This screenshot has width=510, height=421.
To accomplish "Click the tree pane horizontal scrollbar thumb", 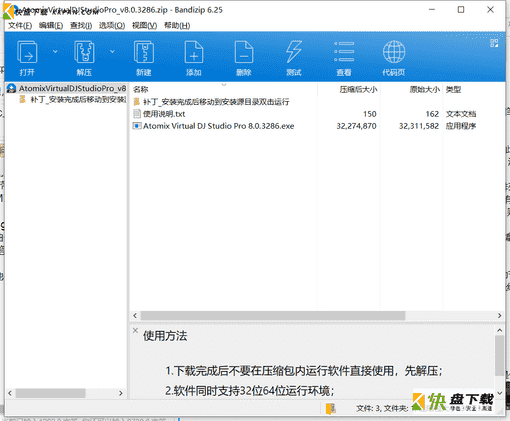I will [x=50, y=393].
